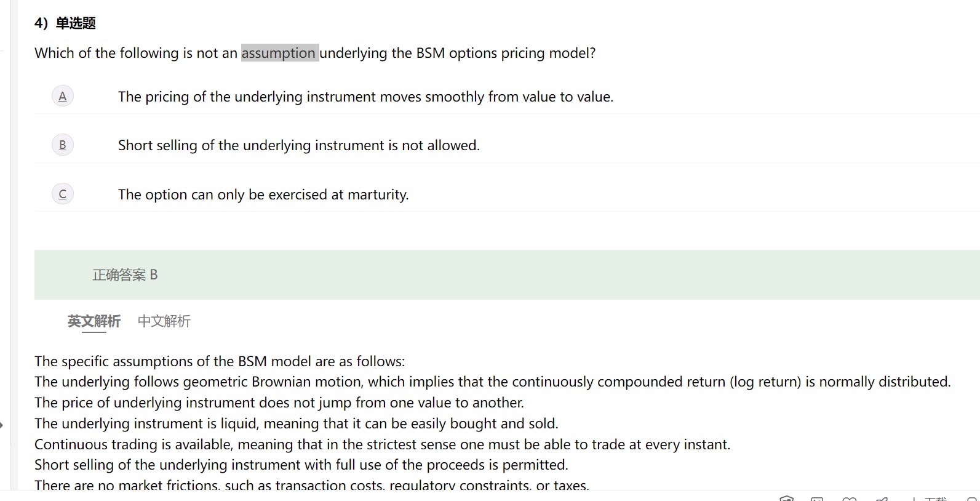Image resolution: width=980 pixels, height=501 pixels.
Task: Choose "only be exercised at marturity" answer
Action: click(263, 194)
